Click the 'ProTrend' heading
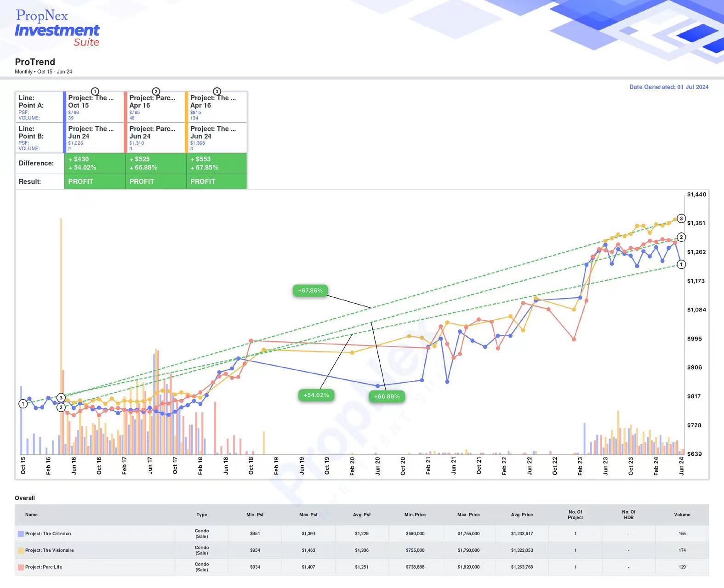724x588 pixels. [x=35, y=62]
